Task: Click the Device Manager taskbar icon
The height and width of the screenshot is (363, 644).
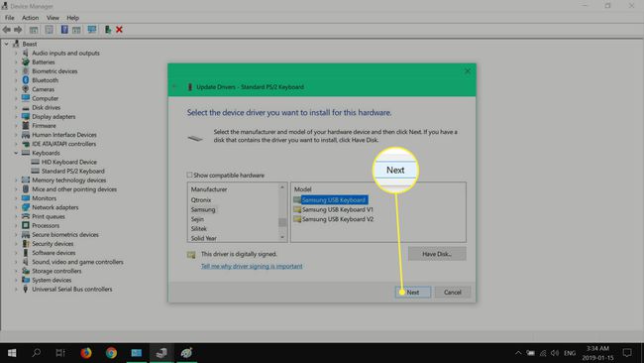Action: [161, 353]
